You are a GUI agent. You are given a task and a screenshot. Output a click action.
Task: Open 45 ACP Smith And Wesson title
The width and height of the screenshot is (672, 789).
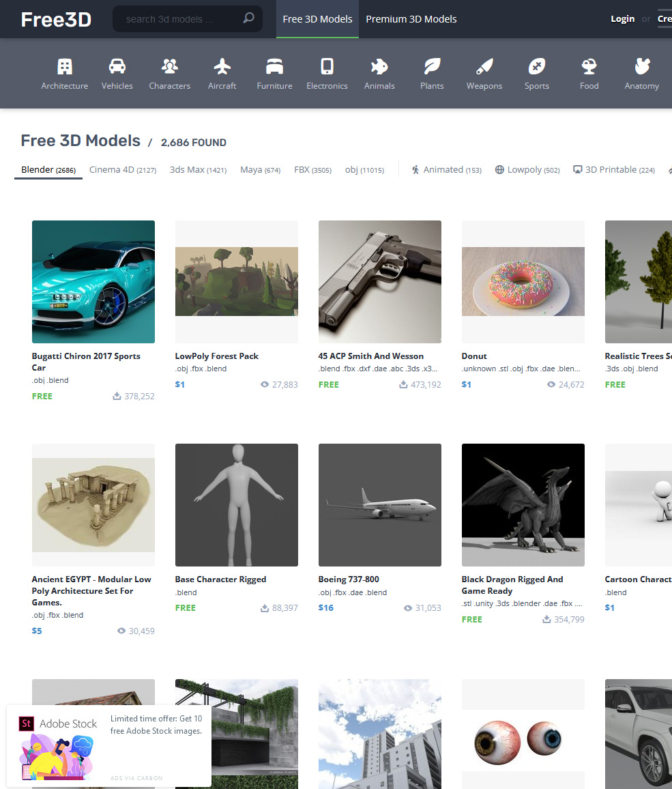(370, 356)
